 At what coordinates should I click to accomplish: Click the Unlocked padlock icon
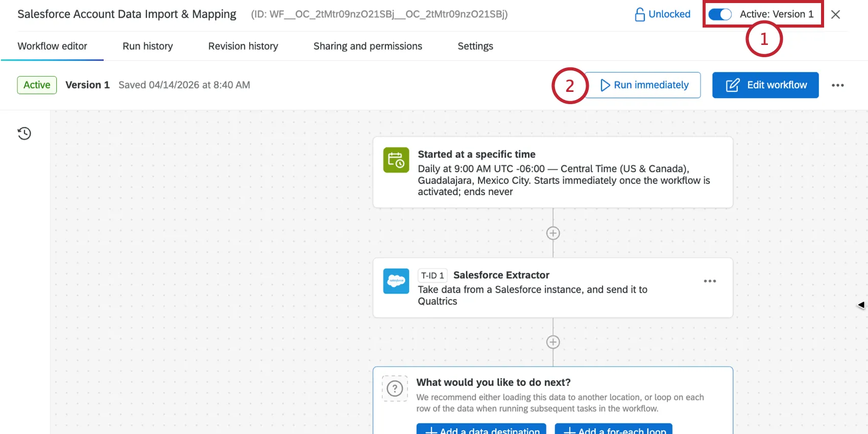(x=639, y=14)
